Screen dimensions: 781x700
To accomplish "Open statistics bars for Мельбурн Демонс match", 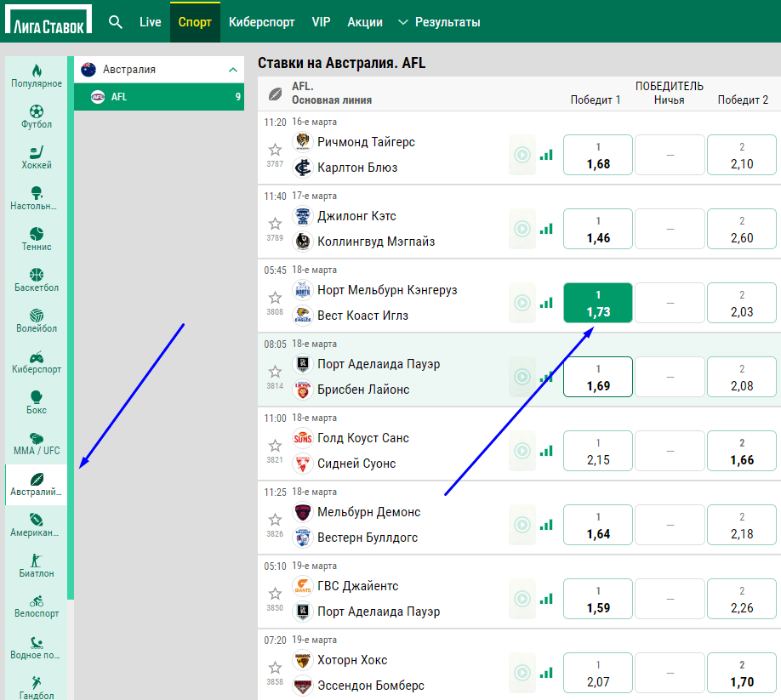I will [x=546, y=525].
